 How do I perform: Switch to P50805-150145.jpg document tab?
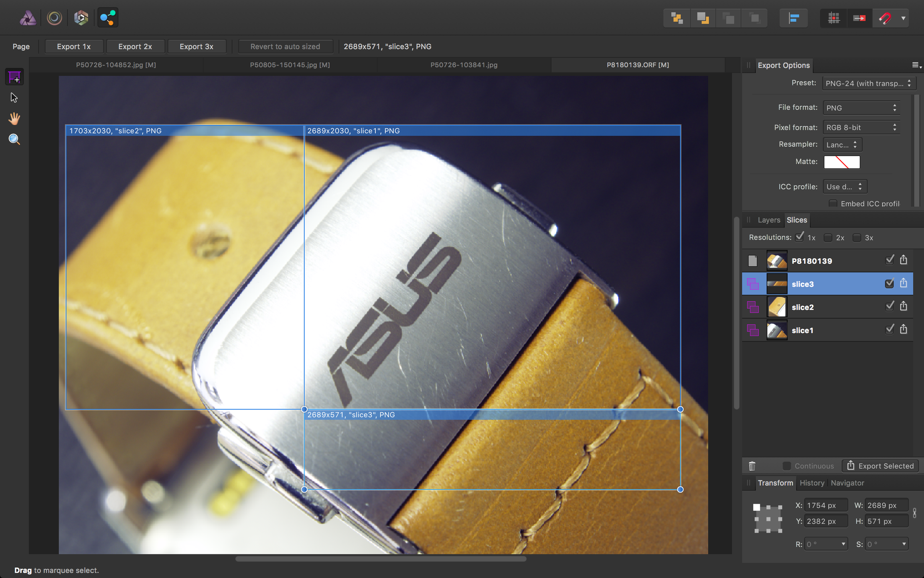[290, 65]
